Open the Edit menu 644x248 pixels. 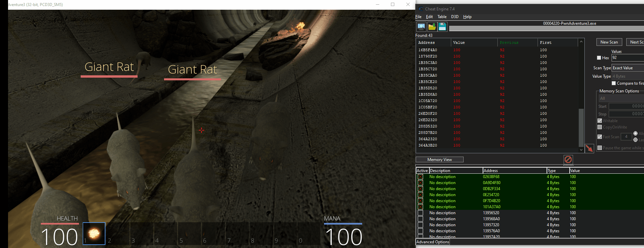(x=429, y=17)
